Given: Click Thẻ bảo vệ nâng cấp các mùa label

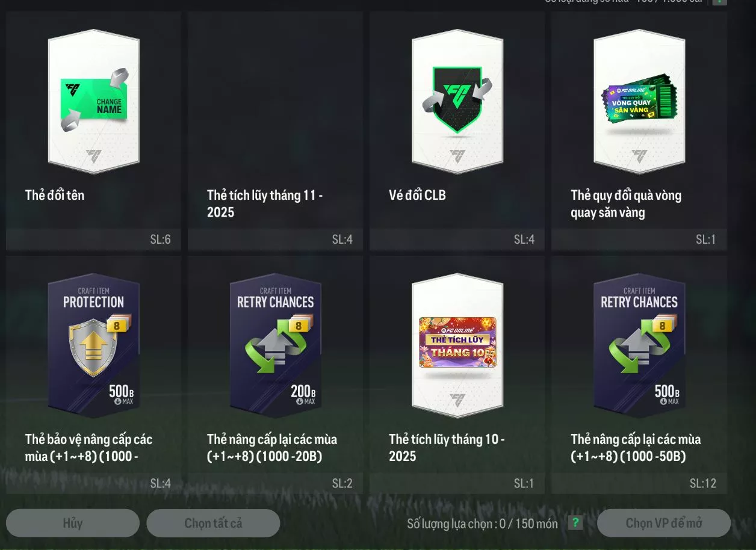Looking at the screenshot, I should (x=88, y=448).
